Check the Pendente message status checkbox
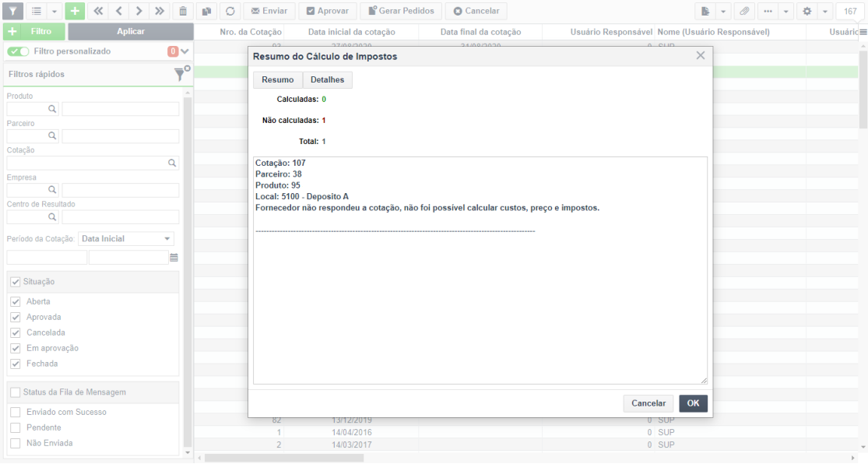 click(16, 428)
